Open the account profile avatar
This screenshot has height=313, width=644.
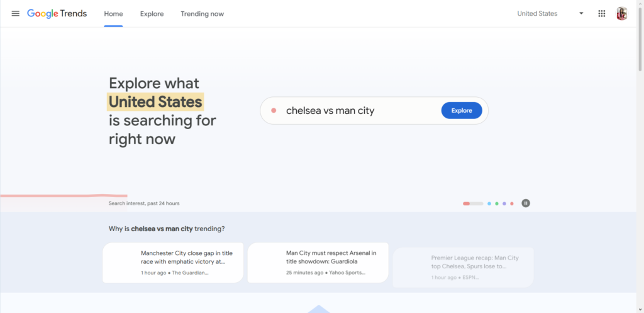(621, 13)
